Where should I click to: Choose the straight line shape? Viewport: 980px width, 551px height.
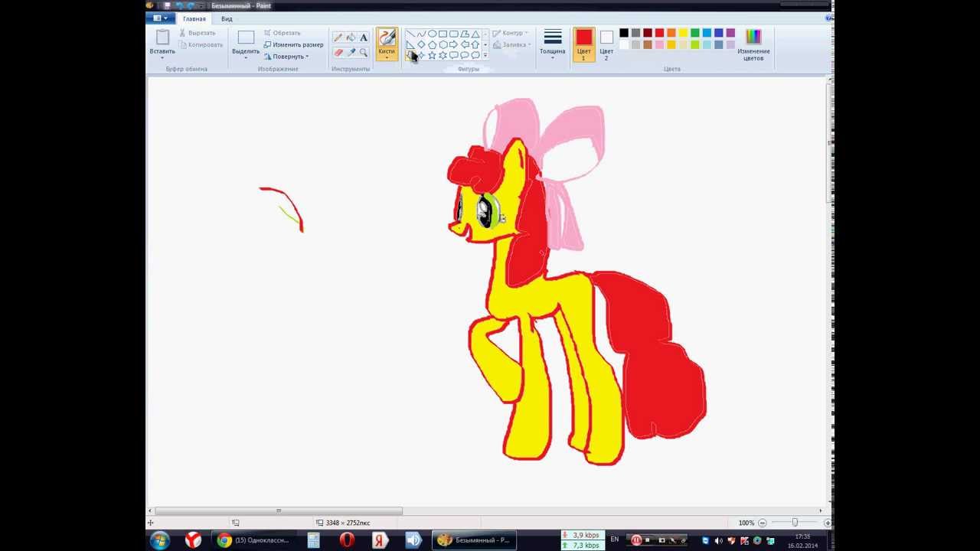410,34
